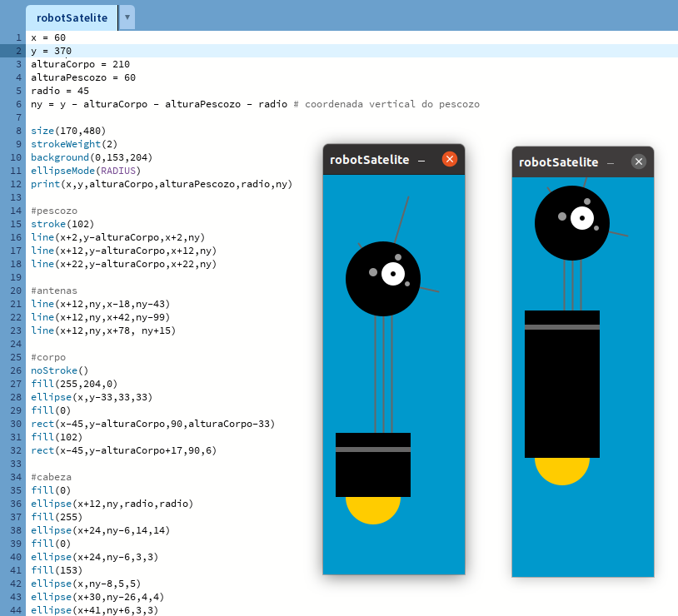The width and height of the screenshot is (678, 616).
Task: Place cursor on the 'x = 60' line
Action: point(48,37)
